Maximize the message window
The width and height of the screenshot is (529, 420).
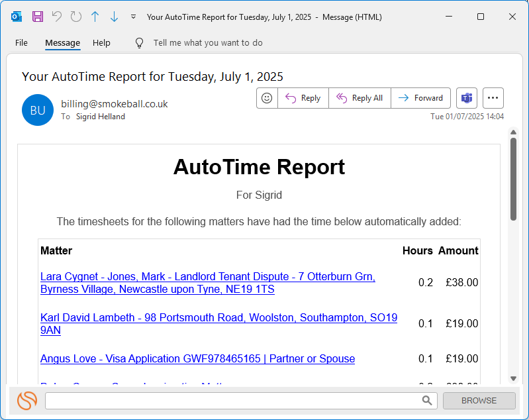click(481, 17)
